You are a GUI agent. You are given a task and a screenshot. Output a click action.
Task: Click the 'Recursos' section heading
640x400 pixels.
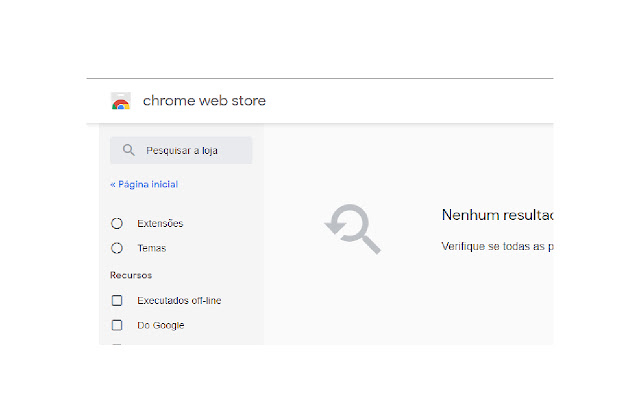click(x=131, y=274)
